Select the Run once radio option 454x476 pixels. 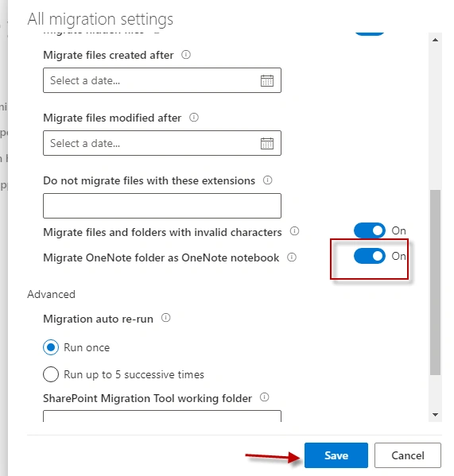(x=51, y=347)
